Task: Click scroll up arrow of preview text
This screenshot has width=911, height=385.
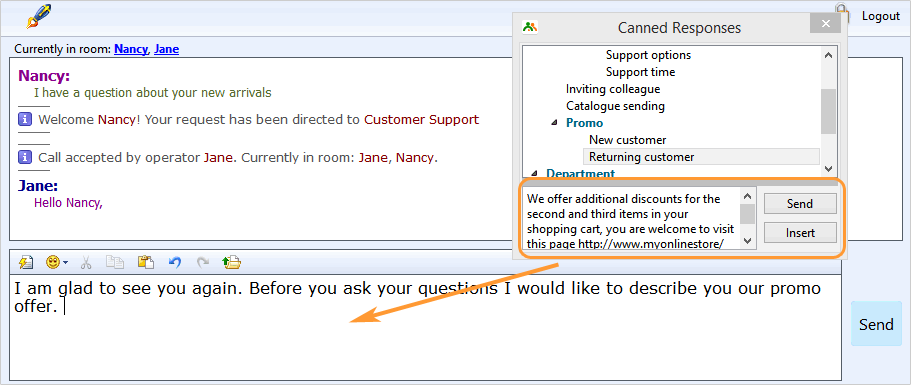Action: coord(748,195)
